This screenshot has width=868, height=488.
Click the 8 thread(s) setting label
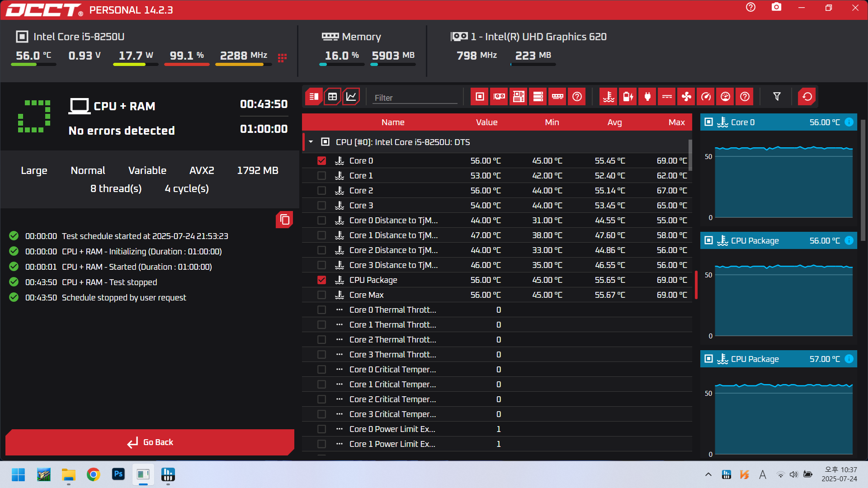116,189
